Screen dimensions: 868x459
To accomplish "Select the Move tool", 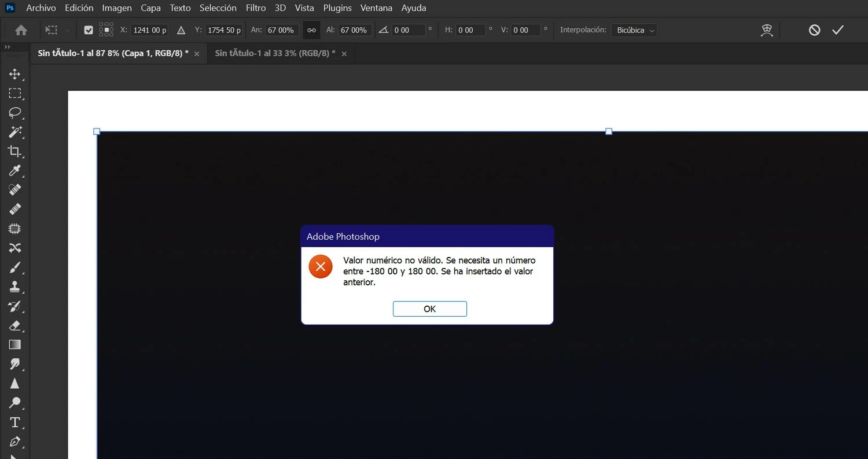I will (15, 74).
